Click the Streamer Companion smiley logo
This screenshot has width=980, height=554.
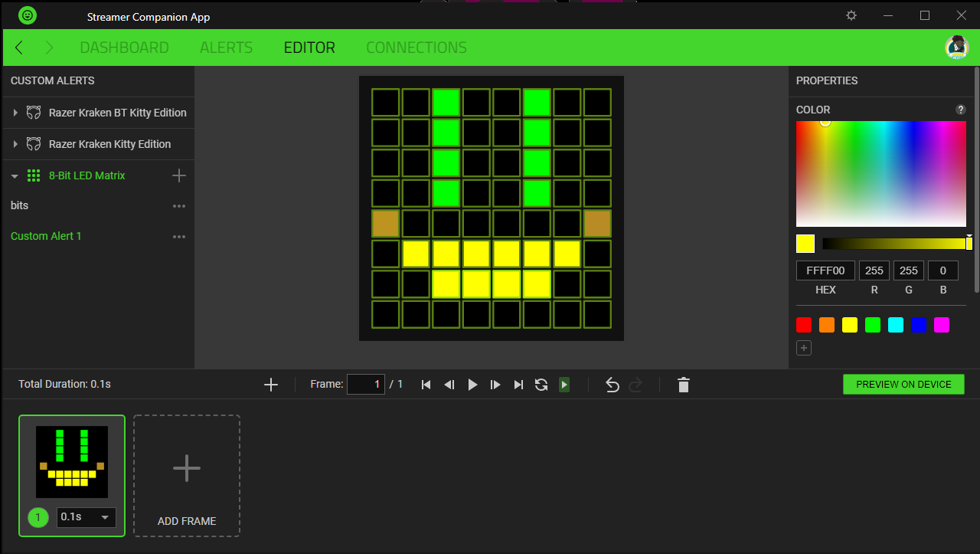pos(28,15)
